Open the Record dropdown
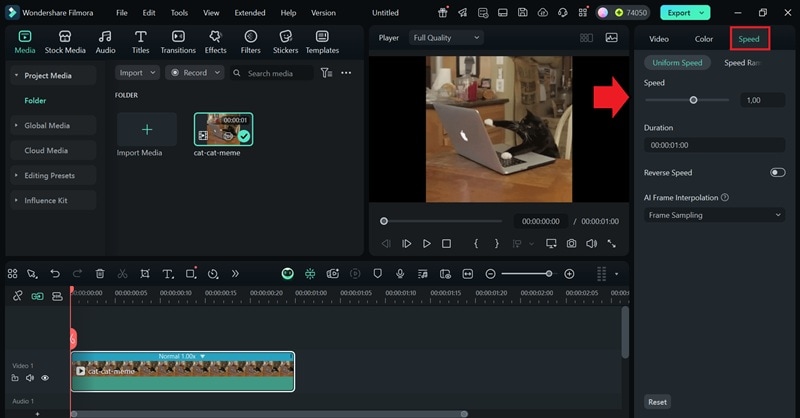800x418 pixels. point(195,73)
